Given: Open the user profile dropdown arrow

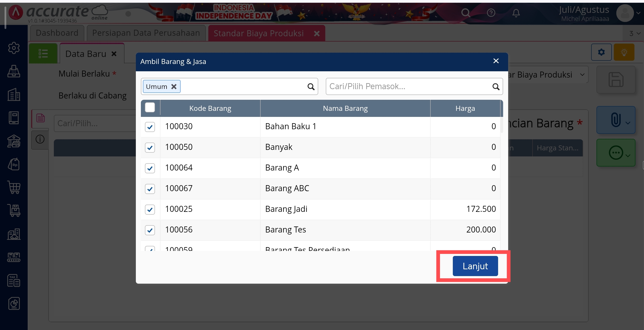Looking at the screenshot, I should (x=638, y=13).
